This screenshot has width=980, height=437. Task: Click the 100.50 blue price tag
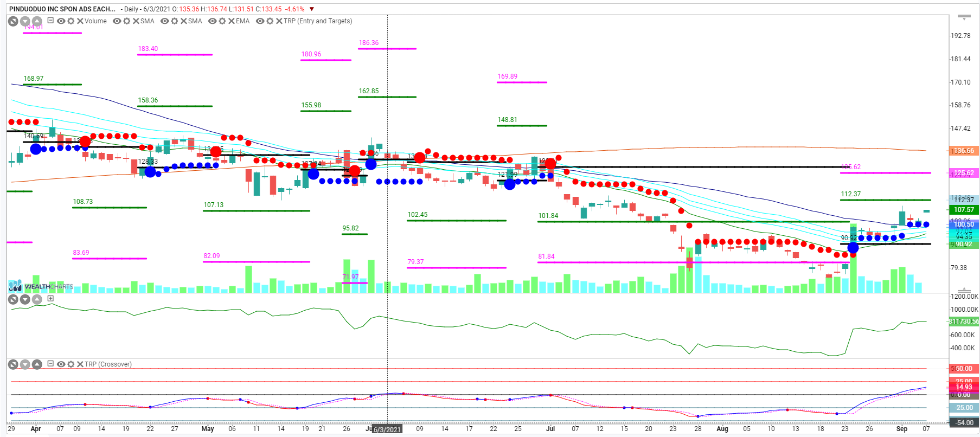pos(964,224)
